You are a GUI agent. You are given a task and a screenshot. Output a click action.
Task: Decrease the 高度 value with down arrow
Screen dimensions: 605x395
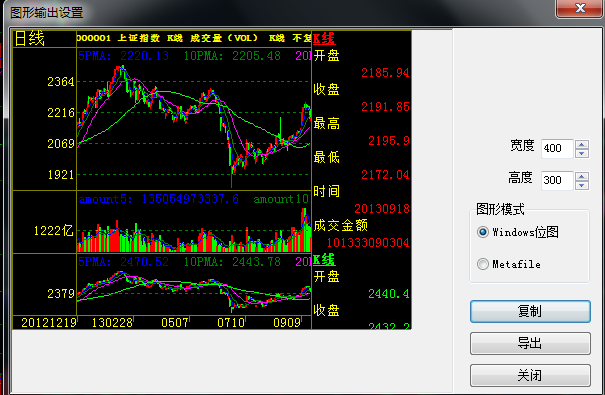tap(582, 185)
